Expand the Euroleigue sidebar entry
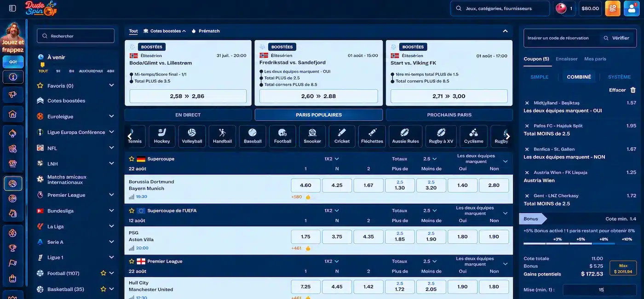This screenshot has width=644, height=299. (x=111, y=116)
